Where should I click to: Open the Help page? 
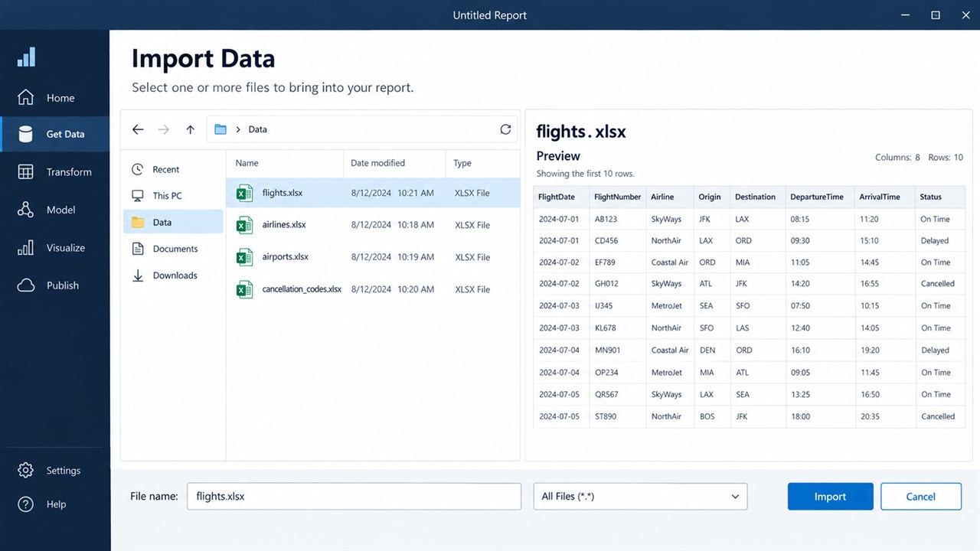coord(55,504)
